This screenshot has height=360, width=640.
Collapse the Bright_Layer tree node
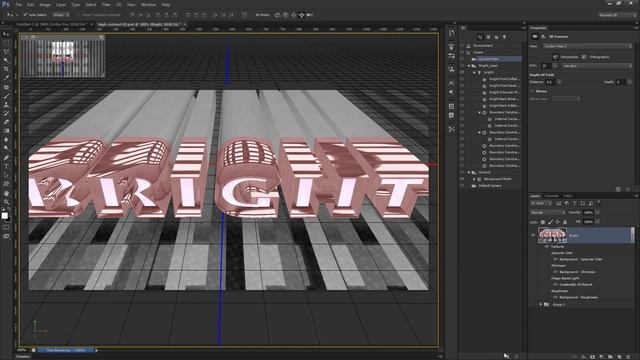469,66
